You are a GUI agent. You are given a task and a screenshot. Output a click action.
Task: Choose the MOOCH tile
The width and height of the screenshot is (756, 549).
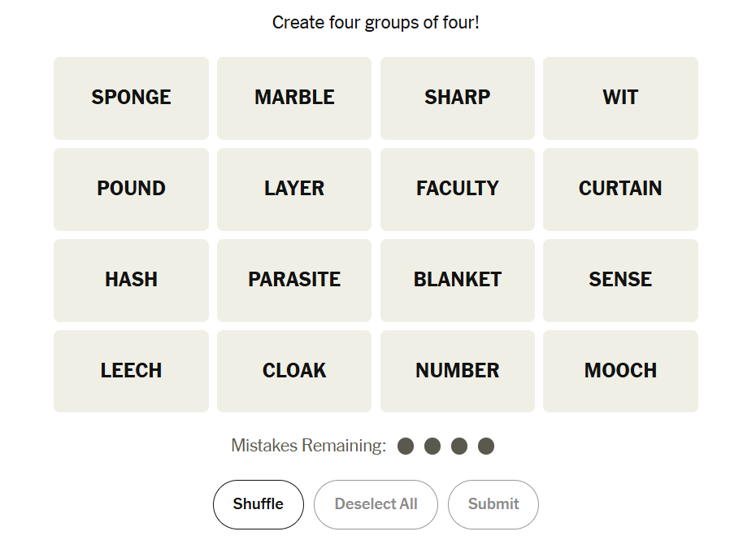point(620,371)
